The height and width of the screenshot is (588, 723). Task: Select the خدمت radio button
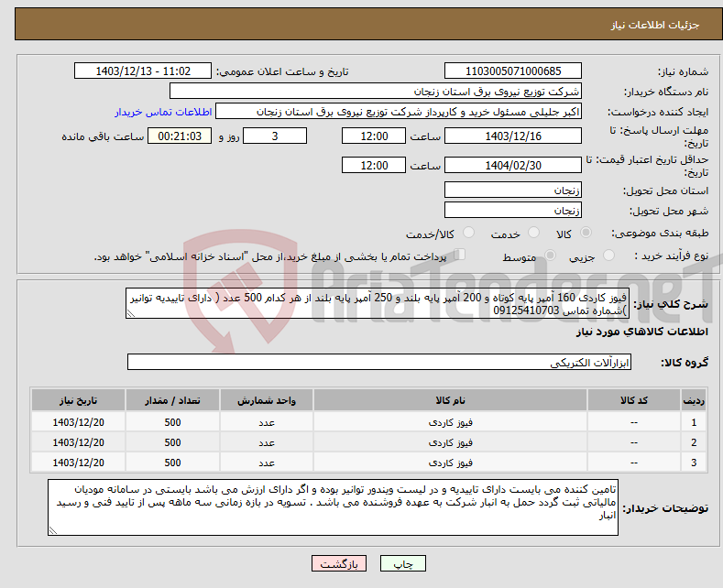pos(533,233)
